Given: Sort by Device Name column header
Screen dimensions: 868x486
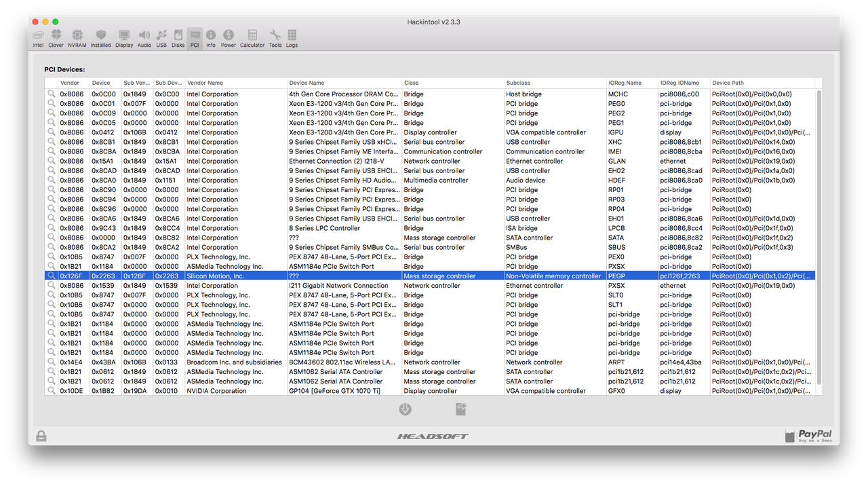Looking at the screenshot, I should [x=344, y=83].
